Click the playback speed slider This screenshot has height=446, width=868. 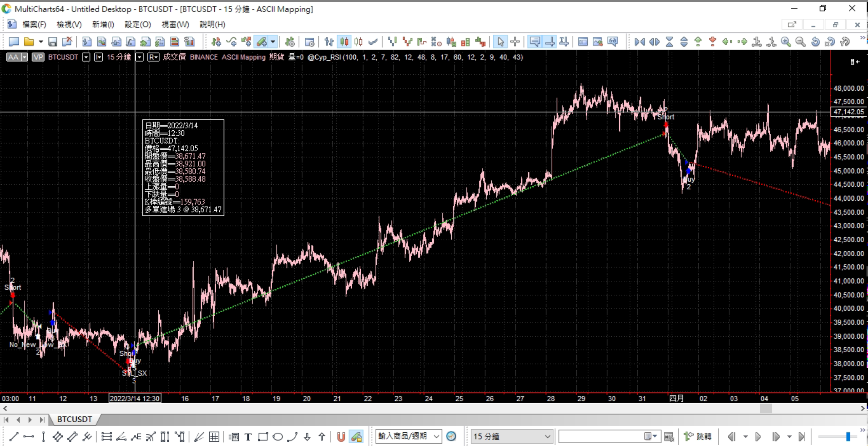(848, 436)
